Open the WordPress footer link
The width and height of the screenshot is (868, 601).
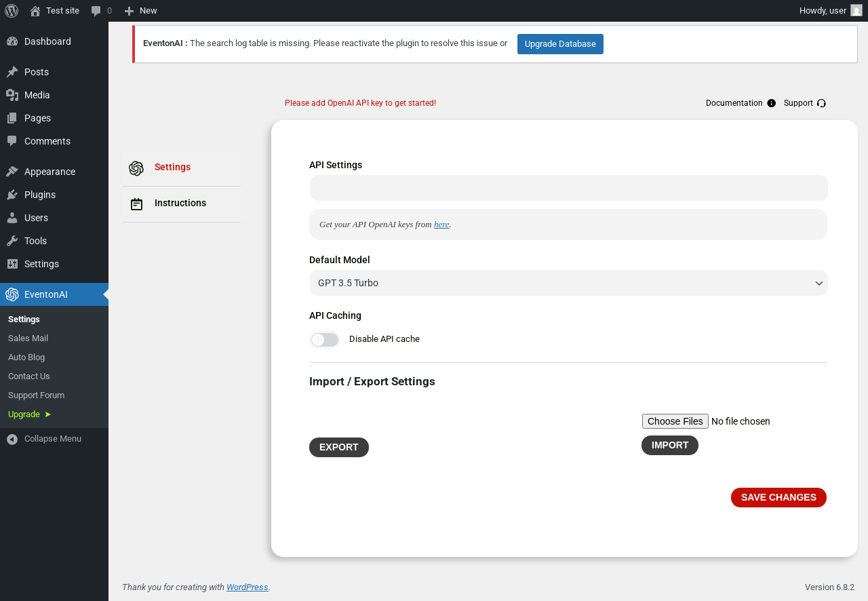tap(247, 587)
